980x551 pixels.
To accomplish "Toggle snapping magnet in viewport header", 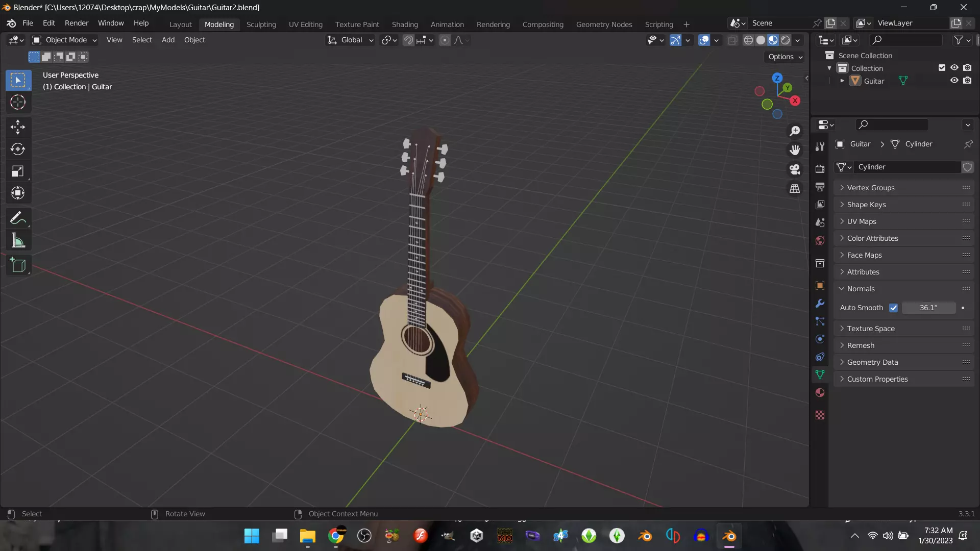I will (x=408, y=40).
